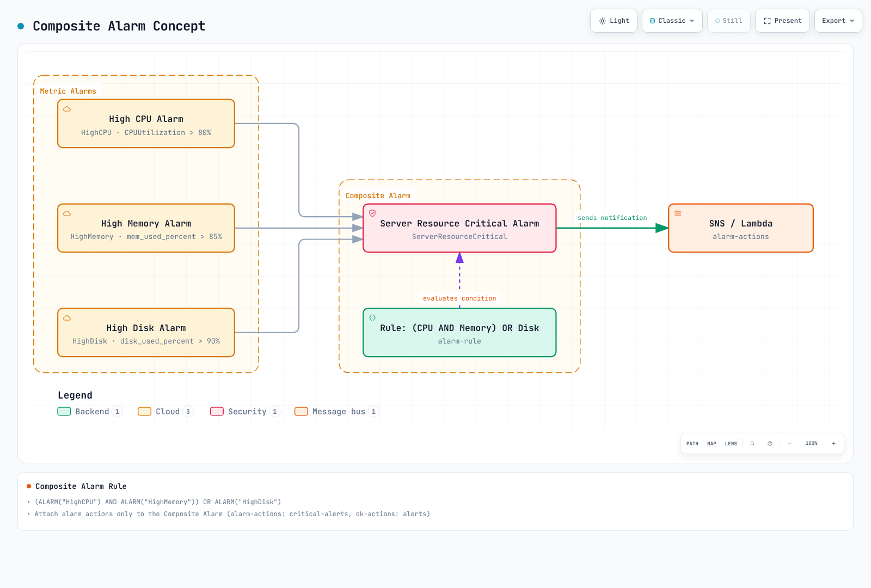
Task: Click the "Composite Alarm" group label
Action: tap(378, 196)
